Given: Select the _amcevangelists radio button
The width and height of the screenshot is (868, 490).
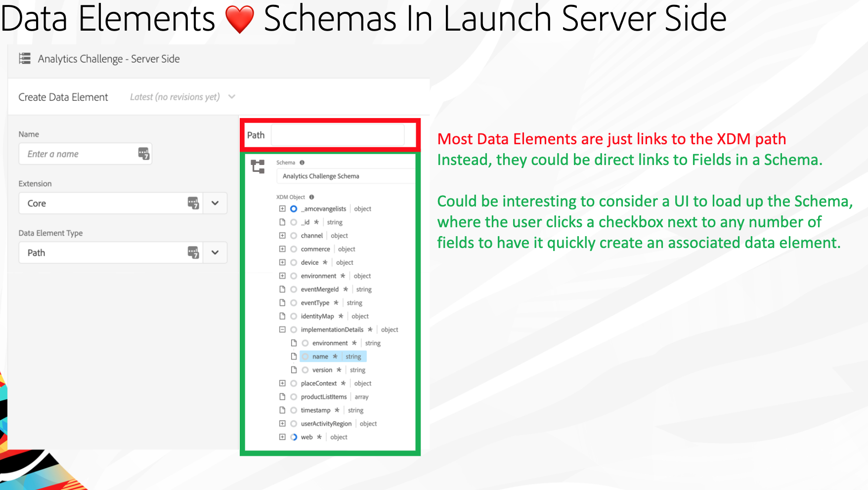Looking at the screenshot, I should (x=294, y=209).
